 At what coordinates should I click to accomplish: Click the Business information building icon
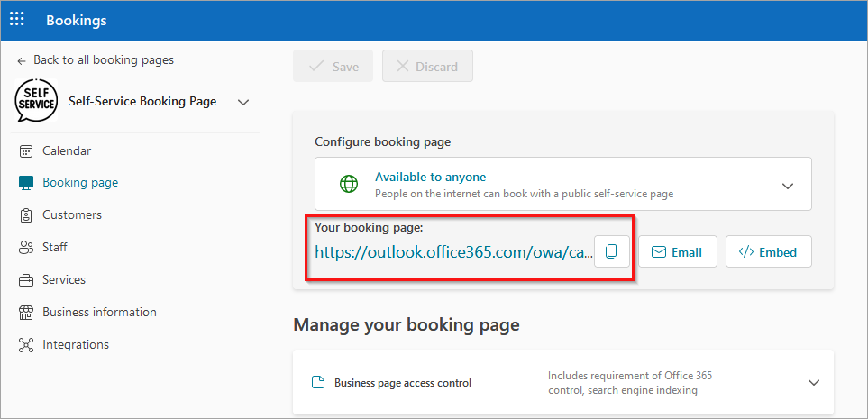click(26, 313)
